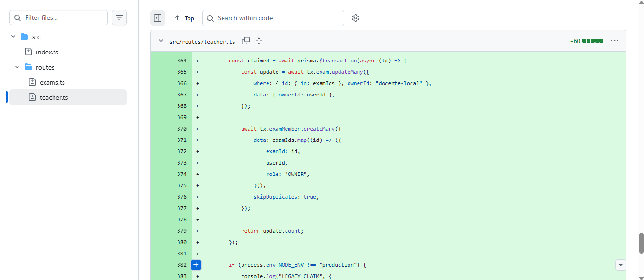
Task: Click the routes folder icon
Action: click(x=28, y=67)
